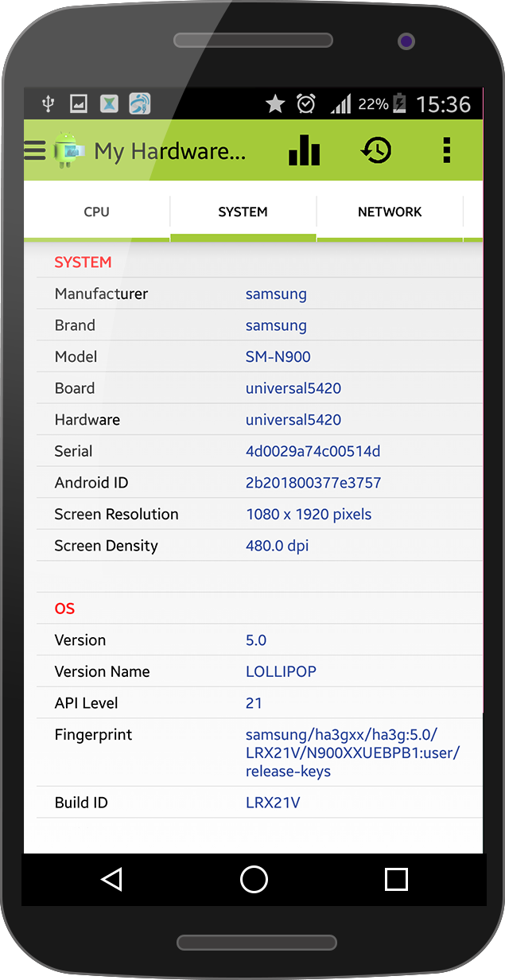
Task: Tap the 15:36 clock in status bar
Action: pos(444,104)
